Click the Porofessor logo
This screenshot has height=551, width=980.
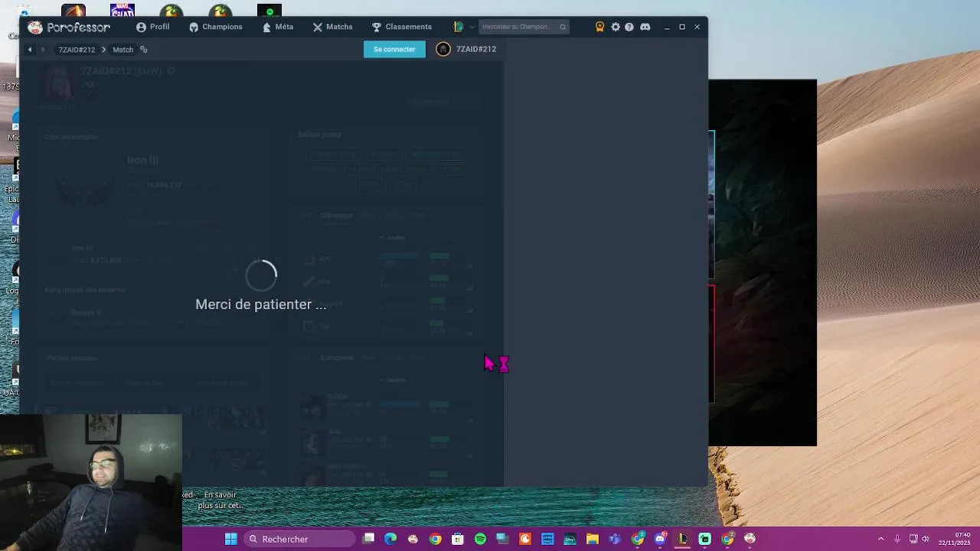[x=69, y=27]
